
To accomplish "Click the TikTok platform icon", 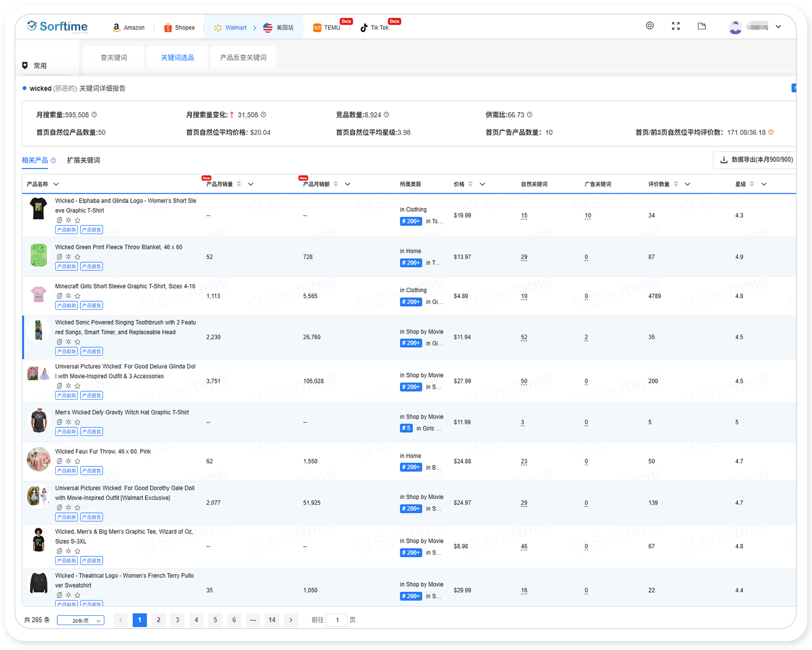I will [x=364, y=28].
